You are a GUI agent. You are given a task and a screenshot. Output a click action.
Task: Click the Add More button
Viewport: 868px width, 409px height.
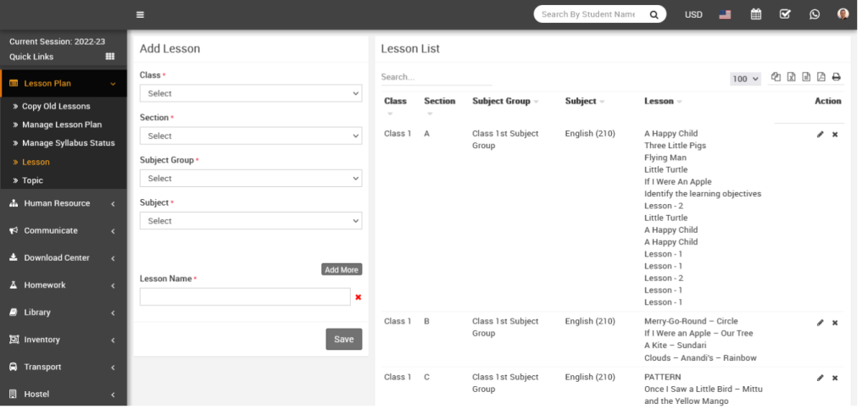[x=342, y=269]
